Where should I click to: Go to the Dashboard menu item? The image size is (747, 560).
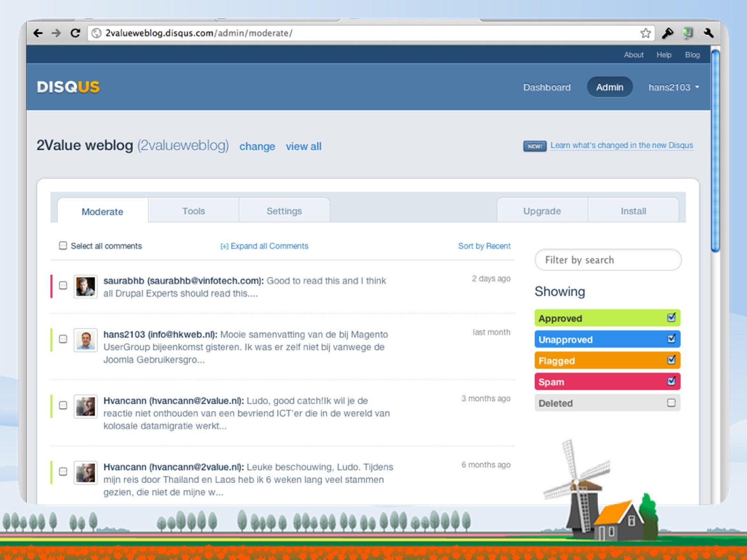pos(547,87)
